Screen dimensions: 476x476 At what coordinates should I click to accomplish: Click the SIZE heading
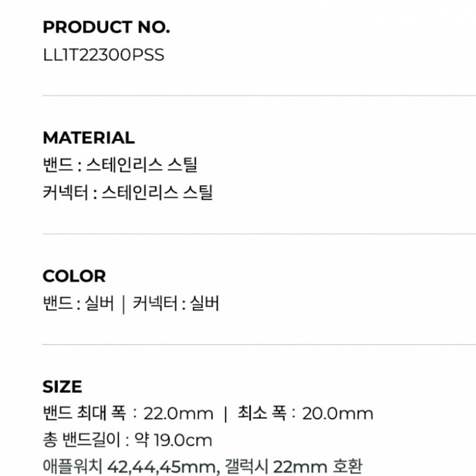(62, 387)
